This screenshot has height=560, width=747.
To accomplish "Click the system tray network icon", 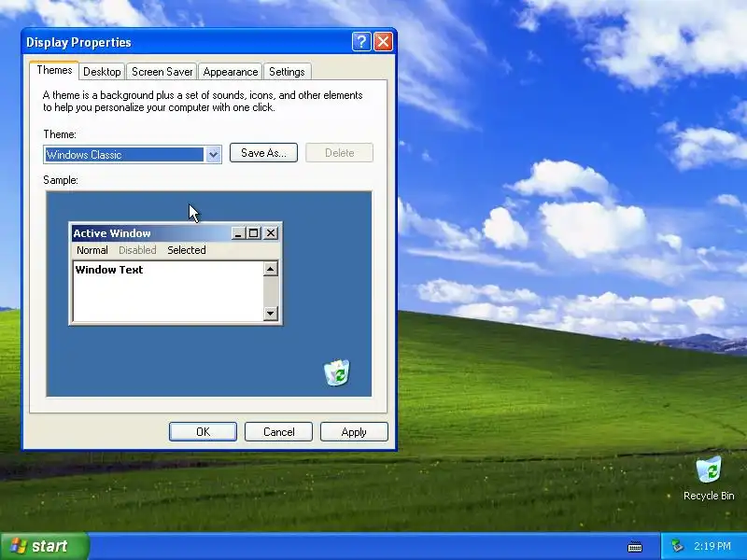I will [677, 546].
